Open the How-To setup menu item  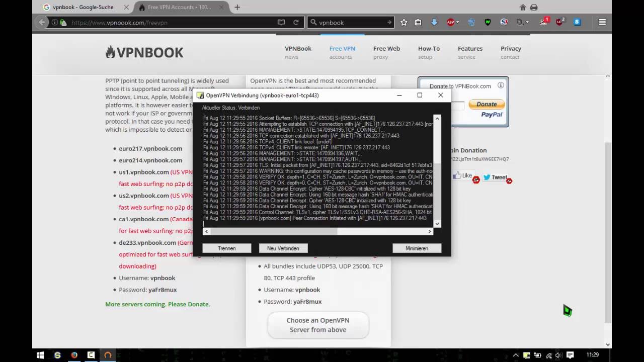[429, 52]
